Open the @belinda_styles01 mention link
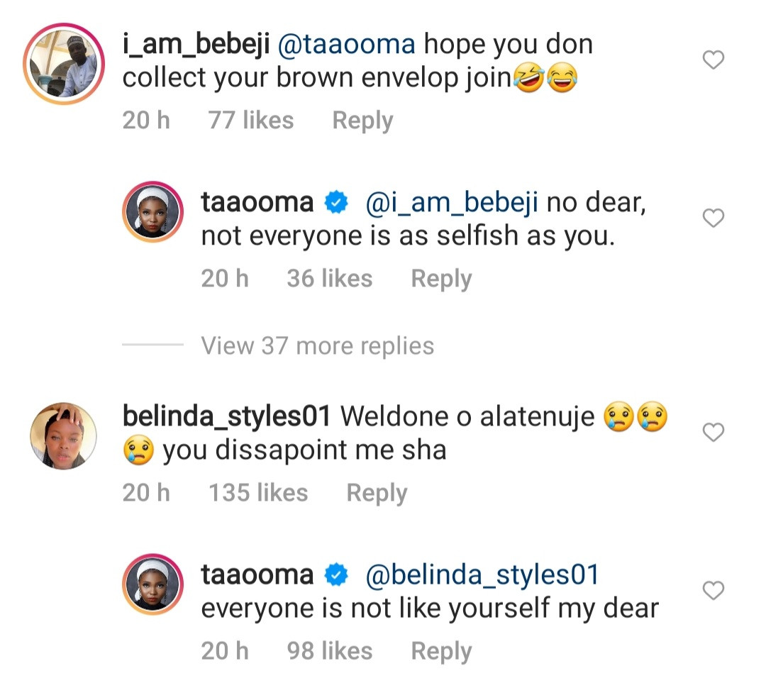Image resolution: width=766 pixels, height=700 pixels. [482, 574]
